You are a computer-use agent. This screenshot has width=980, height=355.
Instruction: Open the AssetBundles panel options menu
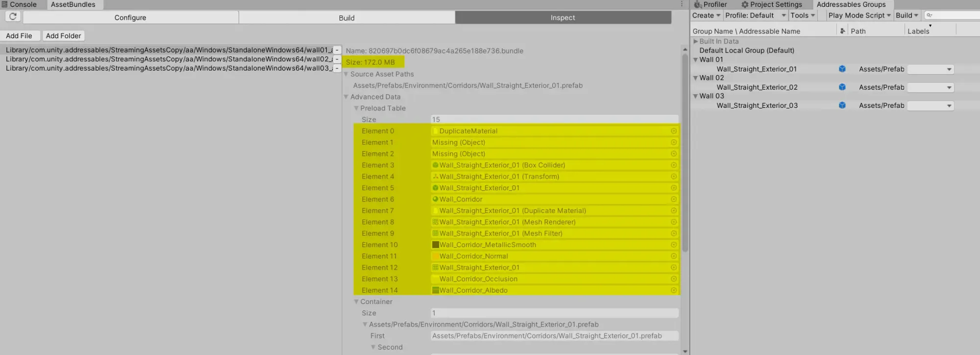[x=682, y=4]
